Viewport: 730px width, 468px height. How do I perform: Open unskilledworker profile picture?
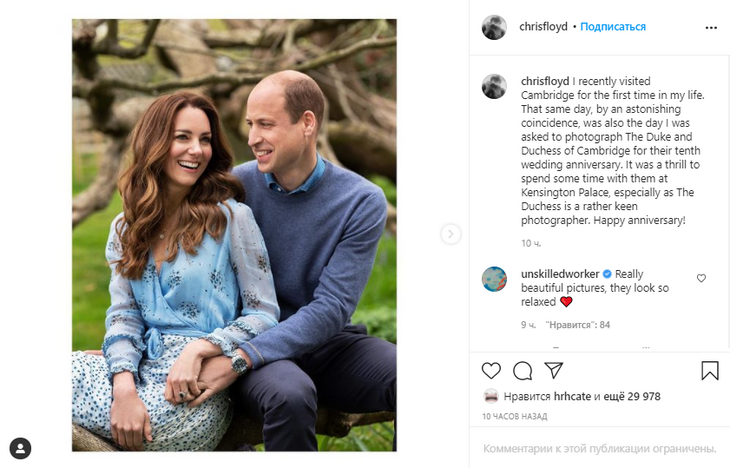494,279
